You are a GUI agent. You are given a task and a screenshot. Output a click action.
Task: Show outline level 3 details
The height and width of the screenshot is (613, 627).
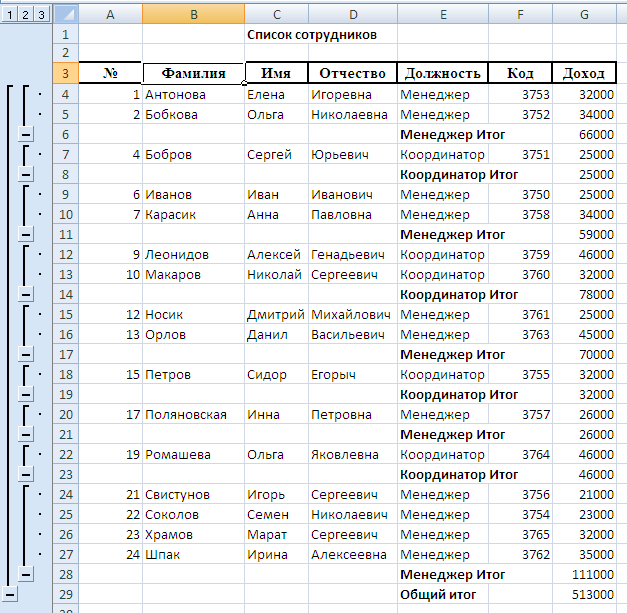point(41,15)
